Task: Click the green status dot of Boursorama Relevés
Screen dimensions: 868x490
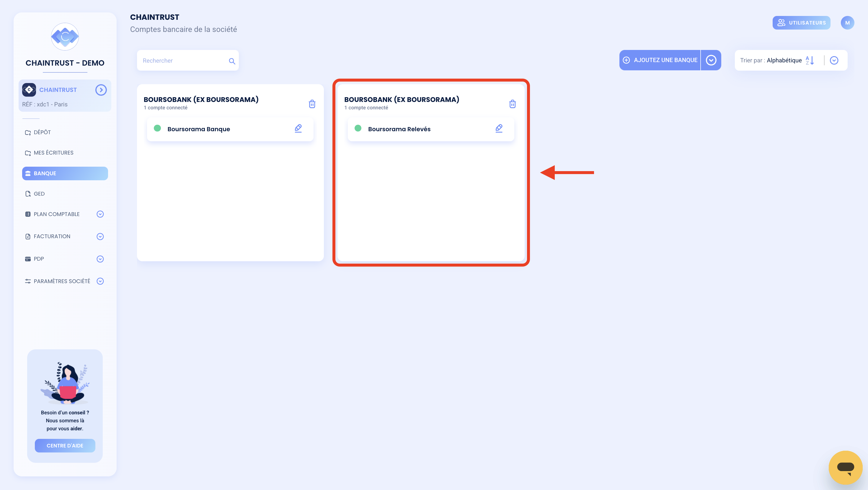Action: [358, 128]
